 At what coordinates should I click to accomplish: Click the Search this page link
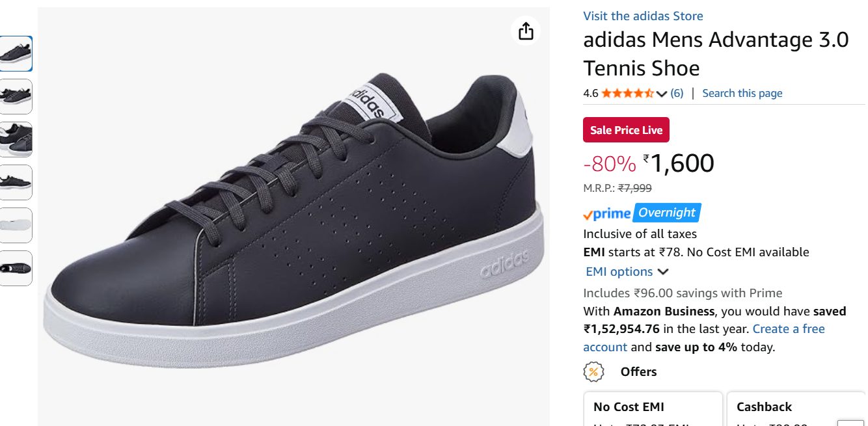(x=742, y=94)
